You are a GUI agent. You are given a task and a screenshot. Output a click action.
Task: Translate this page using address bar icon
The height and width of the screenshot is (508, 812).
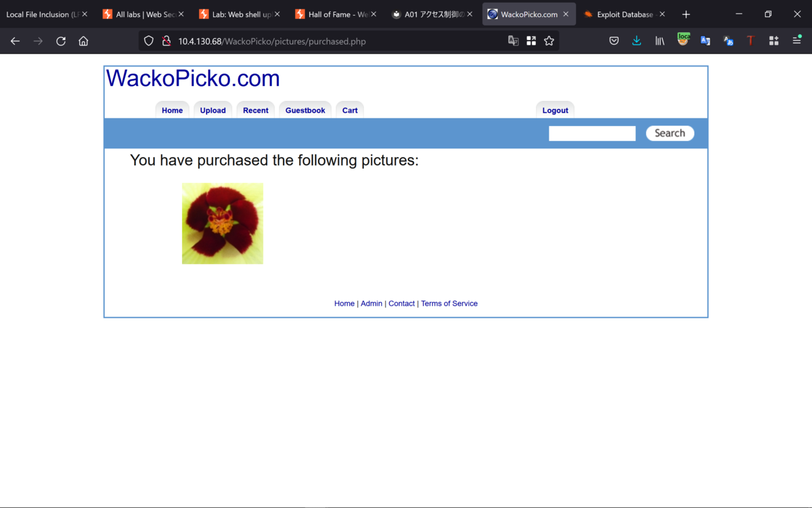coord(514,41)
